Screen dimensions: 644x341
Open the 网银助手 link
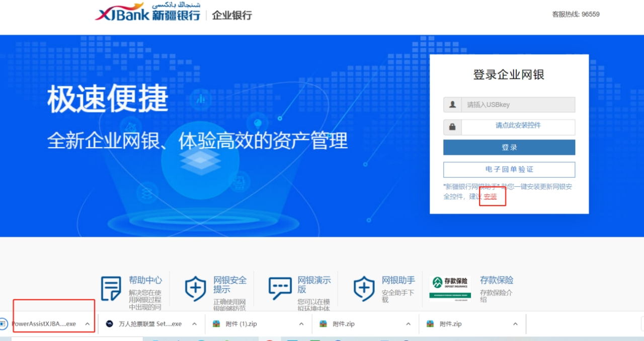398,280
